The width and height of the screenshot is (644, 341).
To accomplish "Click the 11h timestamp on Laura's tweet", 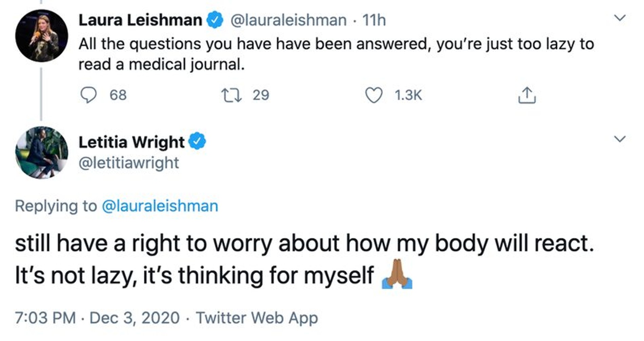I will [374, 20].
